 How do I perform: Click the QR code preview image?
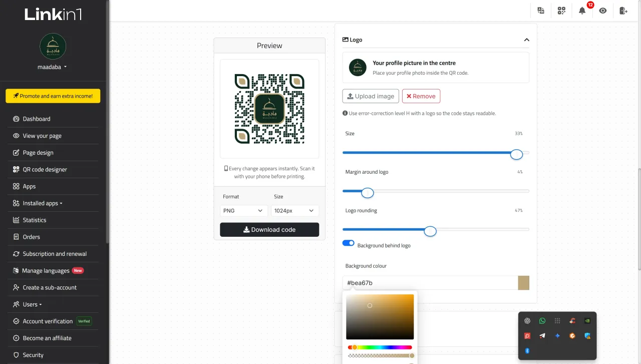click(269, 109)
